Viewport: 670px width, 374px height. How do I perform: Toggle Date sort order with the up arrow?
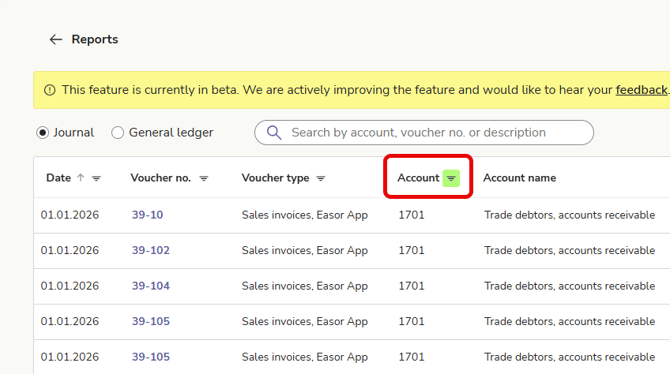coord(81,178)
